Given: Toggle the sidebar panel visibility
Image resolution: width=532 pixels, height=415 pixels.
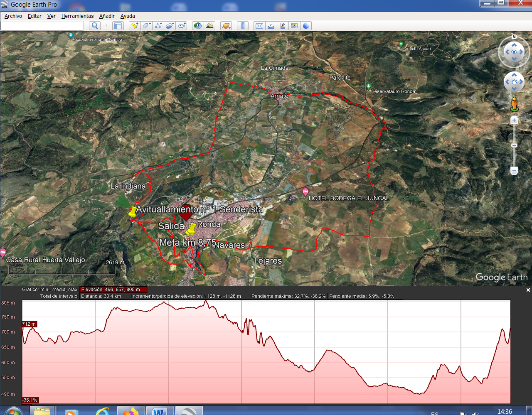Looking at the screenshot, I should 118,26.
